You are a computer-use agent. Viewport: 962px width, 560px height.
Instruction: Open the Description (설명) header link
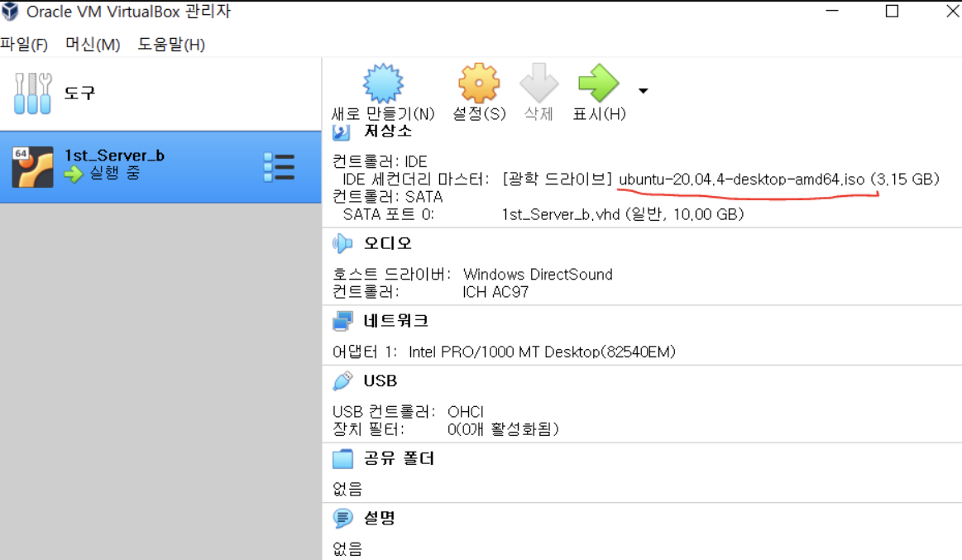pyautogui.click(x=379, y=519)
